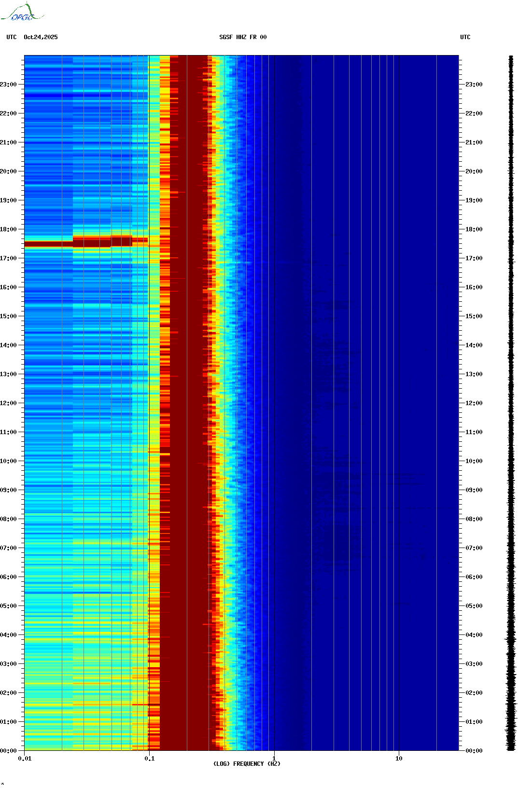Image resolution: width=532 pixels, height=789 pixels.
Task: Click 22:00 on the left time axis
Action: point(8,113)
